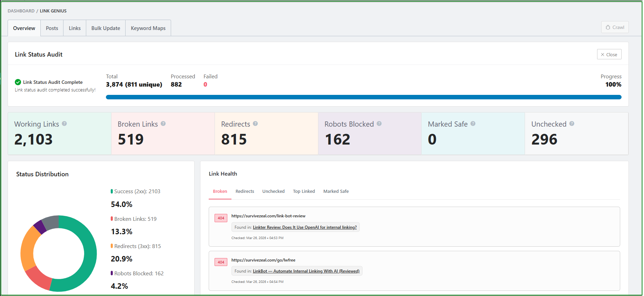Viewport: 644px width, 296px height.
Task: Click the green audit complete checkmark icon
Action: point(18,82)
